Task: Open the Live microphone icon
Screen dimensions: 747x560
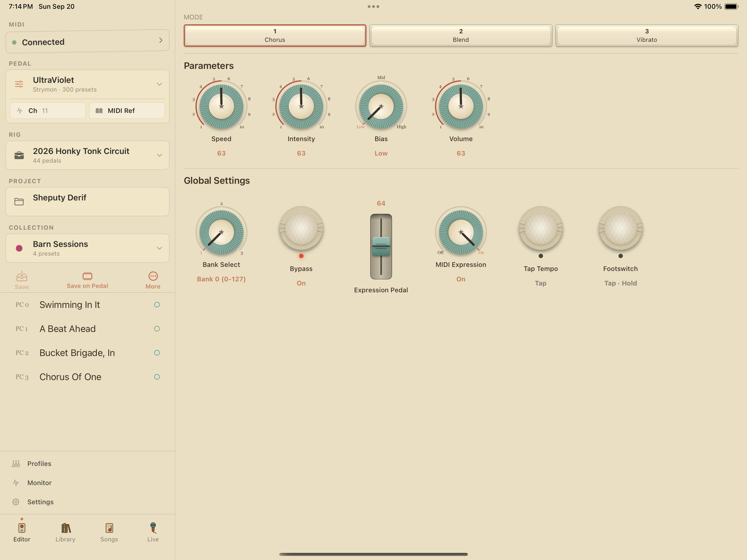Action: pyautogui.click(x=153, y=527)
